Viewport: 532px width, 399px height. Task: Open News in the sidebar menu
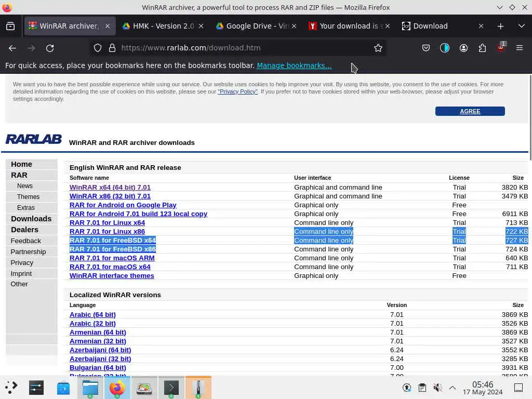point(25,186)
